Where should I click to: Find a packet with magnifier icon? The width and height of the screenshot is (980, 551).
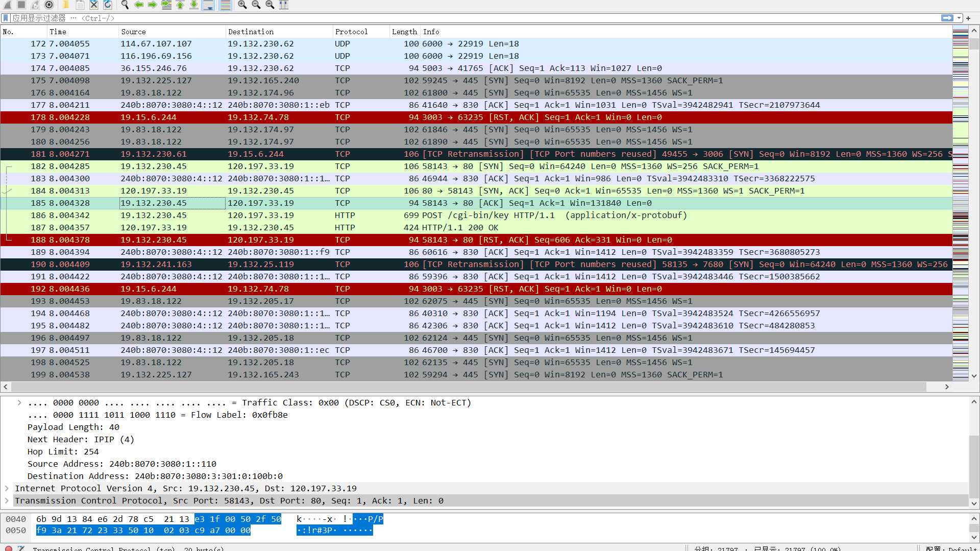coord(125,5)
